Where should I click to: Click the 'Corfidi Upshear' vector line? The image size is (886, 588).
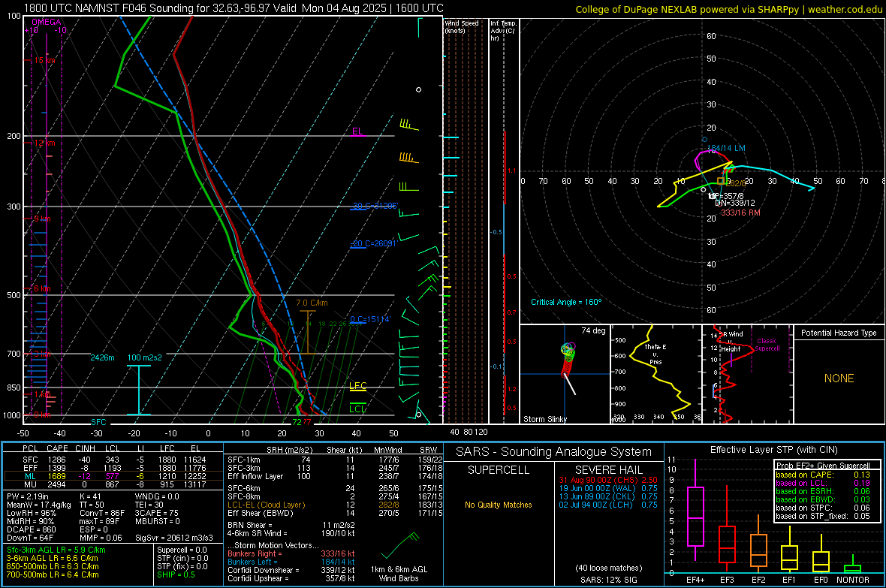pyautogui.click(x=291, y=578)
